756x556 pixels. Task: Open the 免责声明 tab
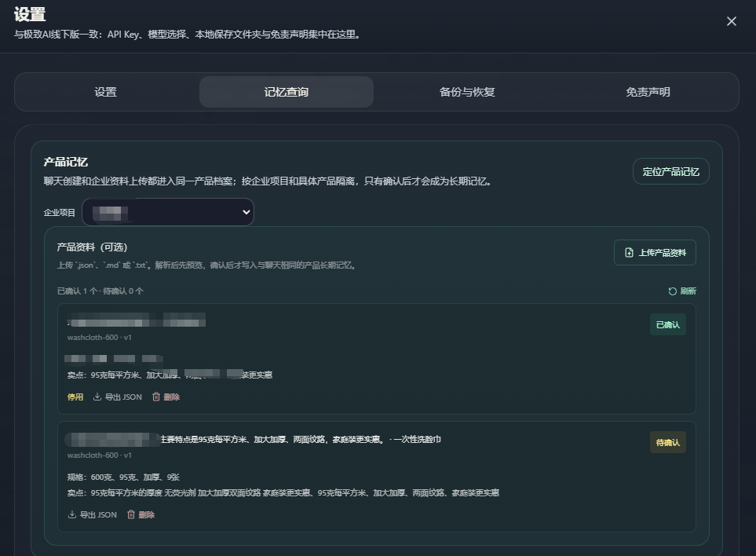click(x=648, y=92)
